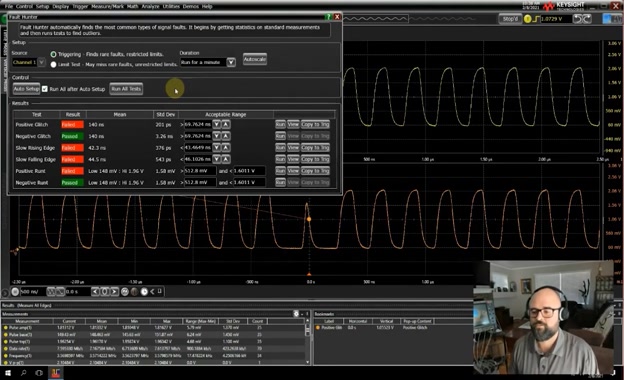Open the File menu
The image size is (624, 380).
click(9, 6)
